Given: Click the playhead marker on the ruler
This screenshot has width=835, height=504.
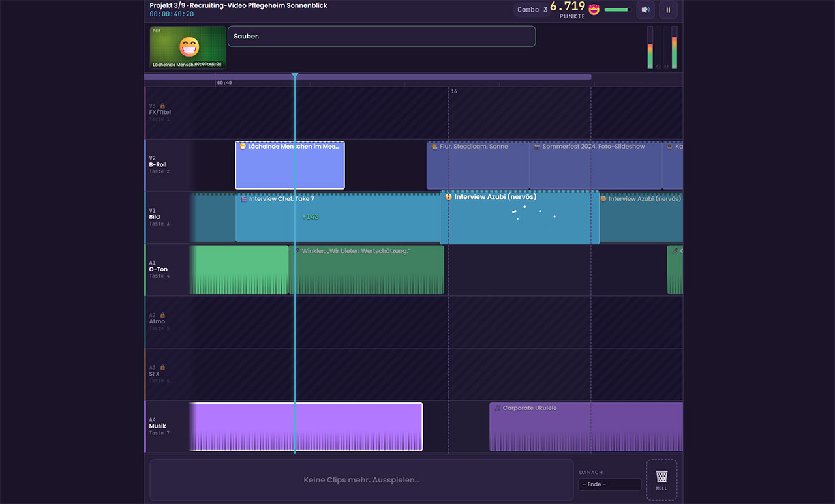Looking at the screenshot, I should point(295,76).
